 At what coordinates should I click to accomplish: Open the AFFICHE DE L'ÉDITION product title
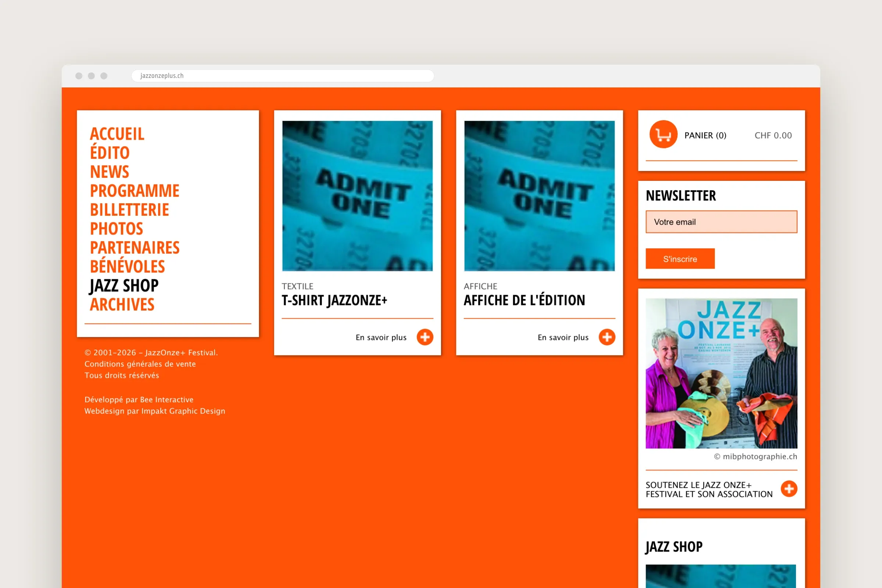pyautogui.click(x=524, y=300)
